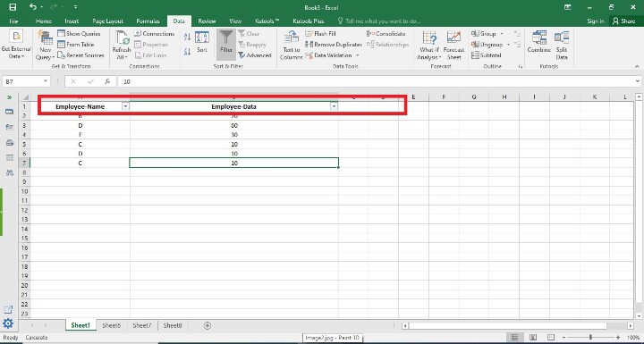The height and width of the screenshot is (344, 644).
Task: Open Employee-Name filter dropdown
Action: pos(126,106)
